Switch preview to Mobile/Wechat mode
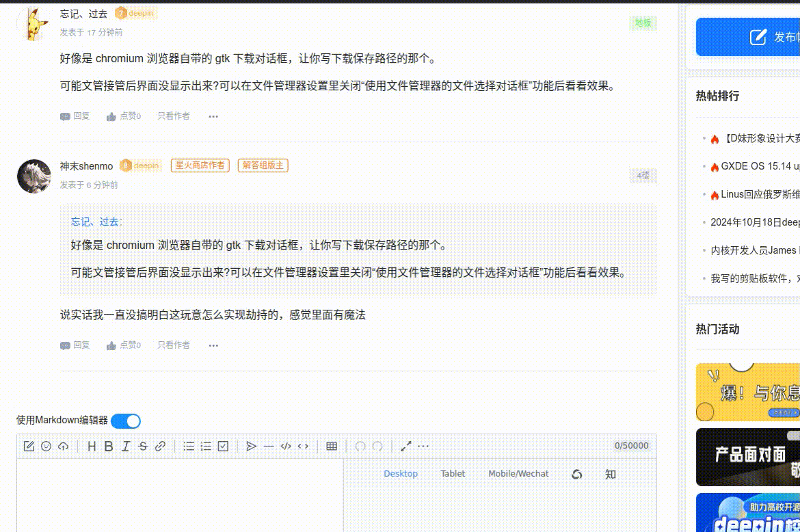This screenshot has width=800, height=532. 518,474
